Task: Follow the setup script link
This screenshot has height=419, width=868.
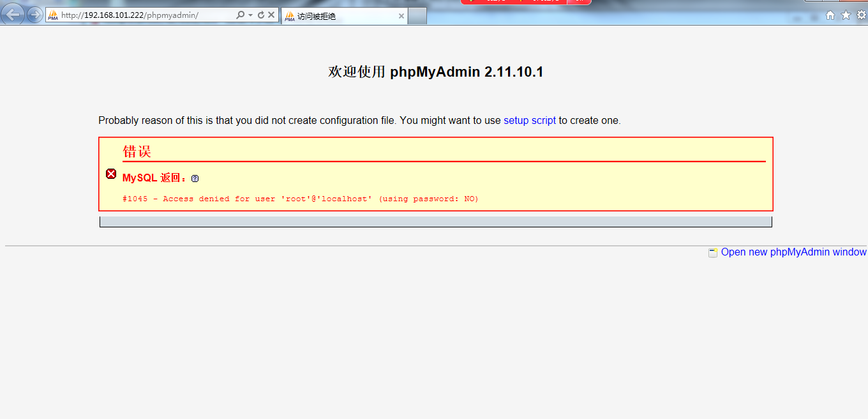Action: pos(530,120)
